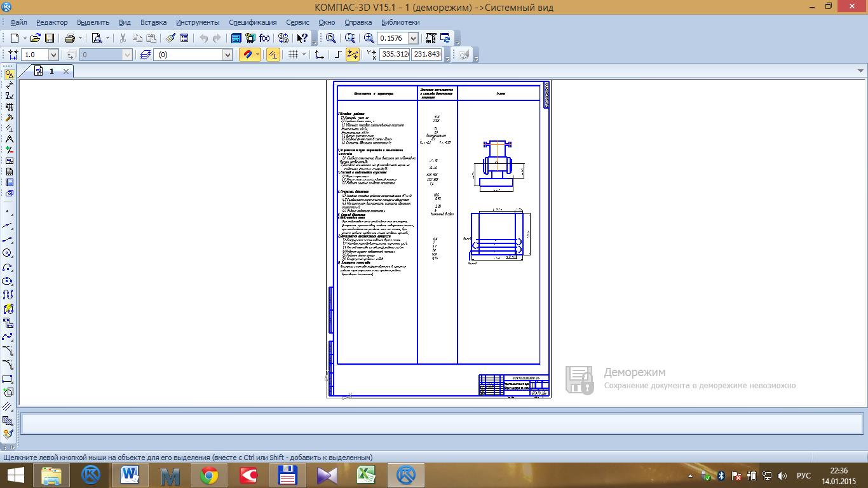Select the Rectangle tool
This screenshot has height=488, width=868.
click(8, 379)
